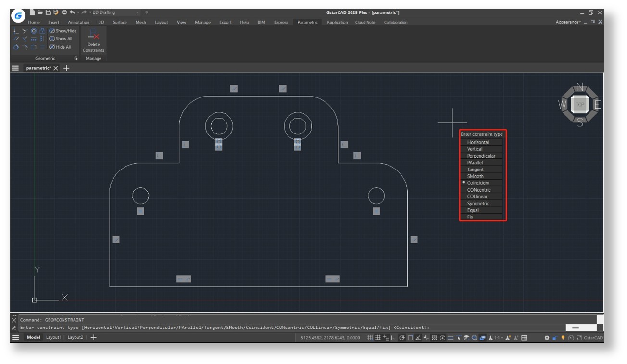Open the Appearance dropdown
Viewport: 627px width, 364px height.
[568, 22]
